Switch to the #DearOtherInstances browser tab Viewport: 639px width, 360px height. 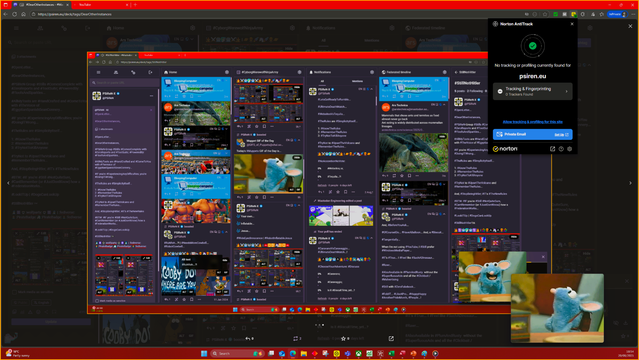pos(40,4)
